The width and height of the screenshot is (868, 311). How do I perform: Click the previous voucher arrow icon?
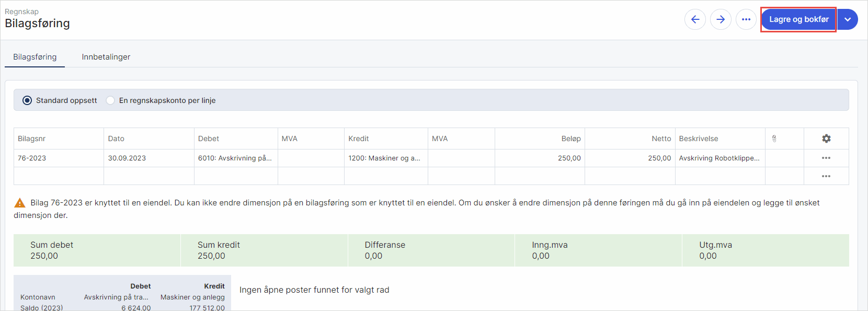695,19
